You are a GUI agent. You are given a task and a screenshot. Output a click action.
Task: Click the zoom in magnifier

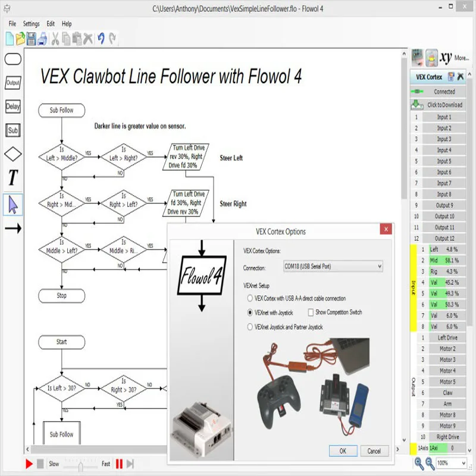pyautogui.click(x=419, y=464)
